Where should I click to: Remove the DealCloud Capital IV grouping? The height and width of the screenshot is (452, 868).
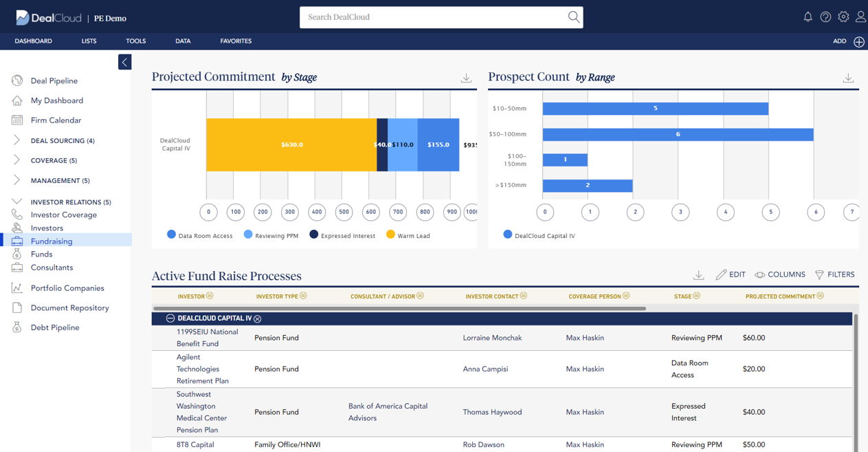pos(258,319)
